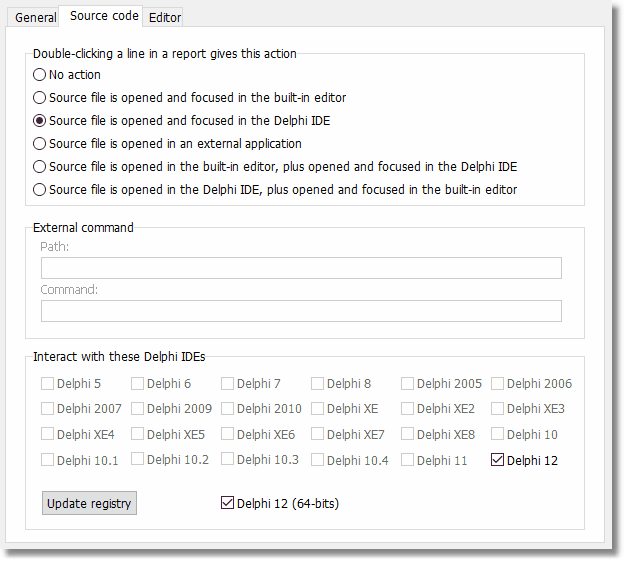Click the Update registry button
Viewport: 624px width, 561px height.
(89, 503)
